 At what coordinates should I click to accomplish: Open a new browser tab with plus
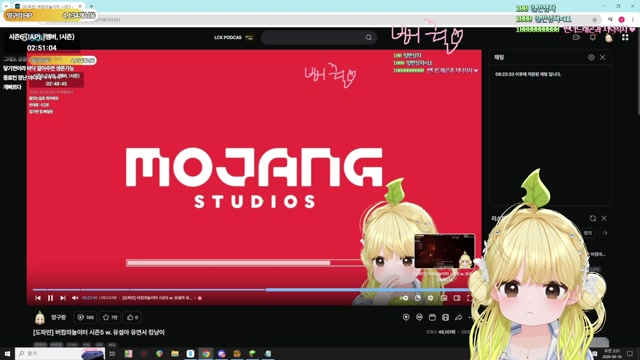click(x=91, y=6)
